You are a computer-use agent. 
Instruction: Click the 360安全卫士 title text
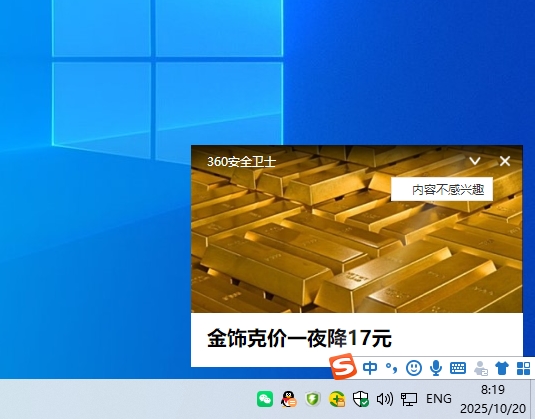(241, 162)
